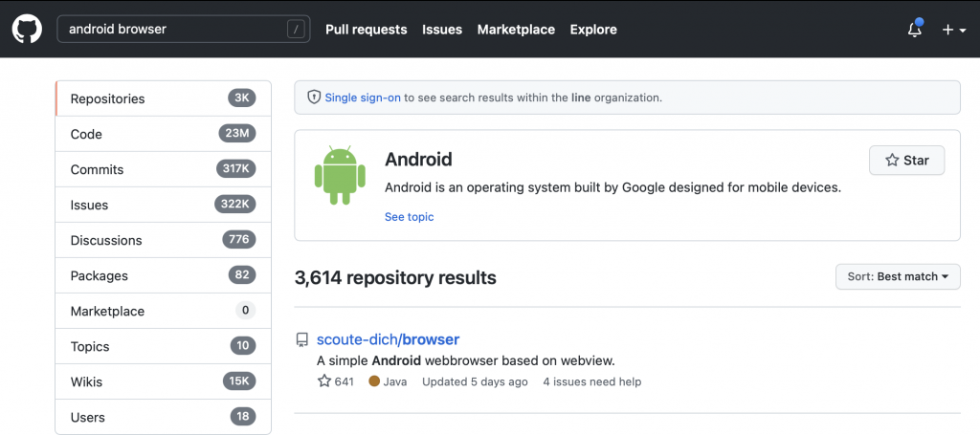Show the Users results
The width and height of the screenshot is (980, 435).
pyautogui.click(x=163, y=417)
